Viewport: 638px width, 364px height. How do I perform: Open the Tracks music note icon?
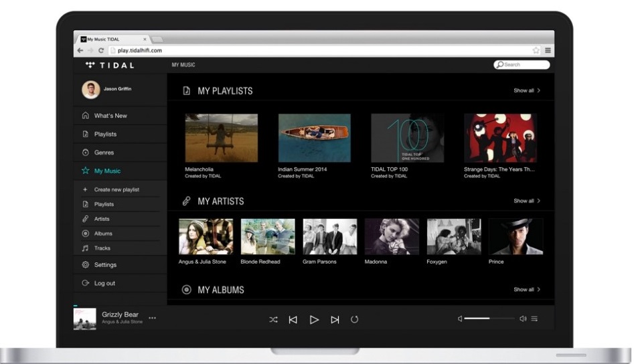(x=86, y=248)
